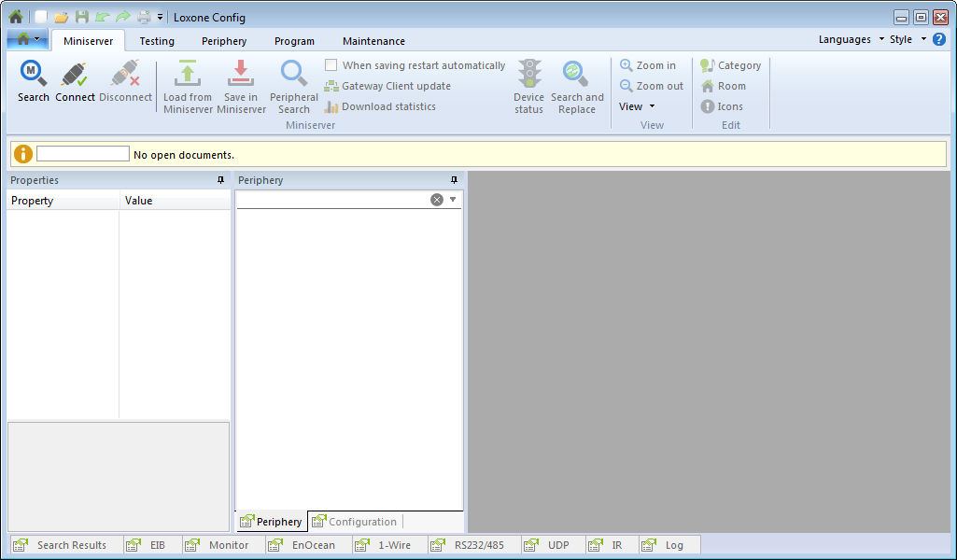Viewport: 957px width, 560px height.
Task: Enable 'When saving restart automatically'
Action: tap(331, 65)
